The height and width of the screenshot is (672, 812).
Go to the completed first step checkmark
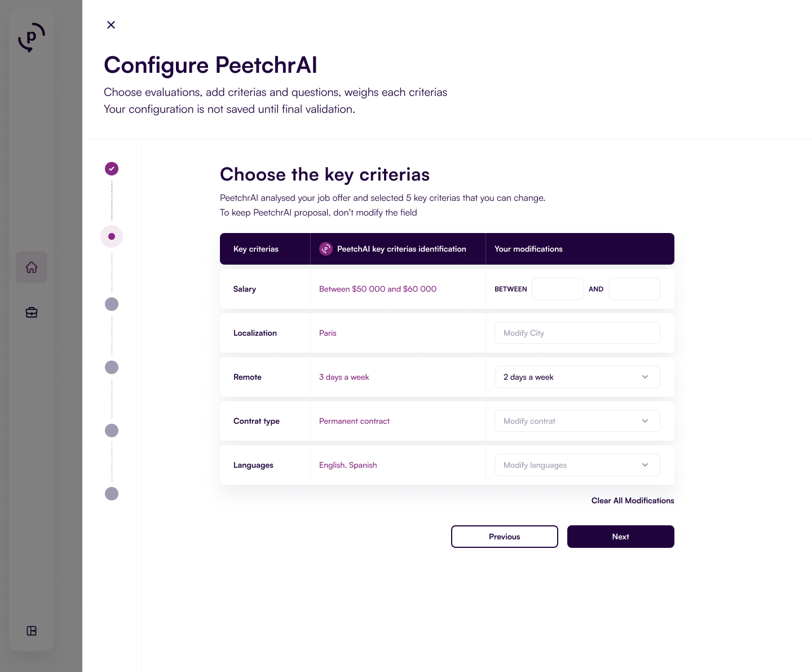[112, 169]
